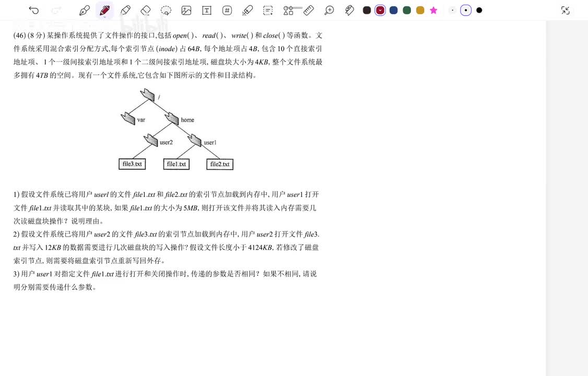
Task: Choose the thinnest stroke size dot
Action: click(452, 10)
